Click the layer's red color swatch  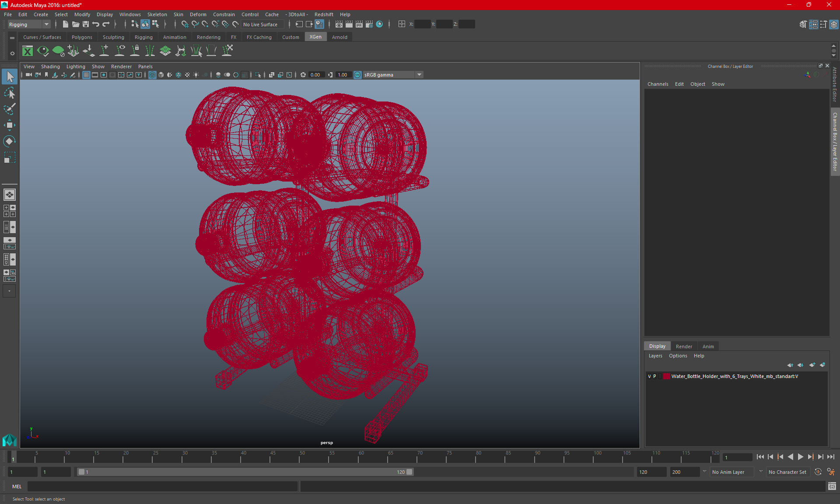coord(666,376)
